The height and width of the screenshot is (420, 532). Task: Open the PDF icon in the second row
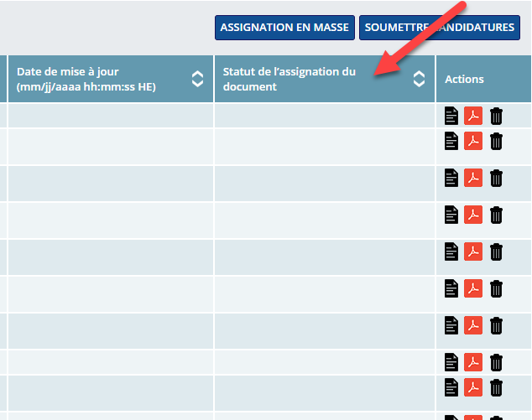point(473,141)
